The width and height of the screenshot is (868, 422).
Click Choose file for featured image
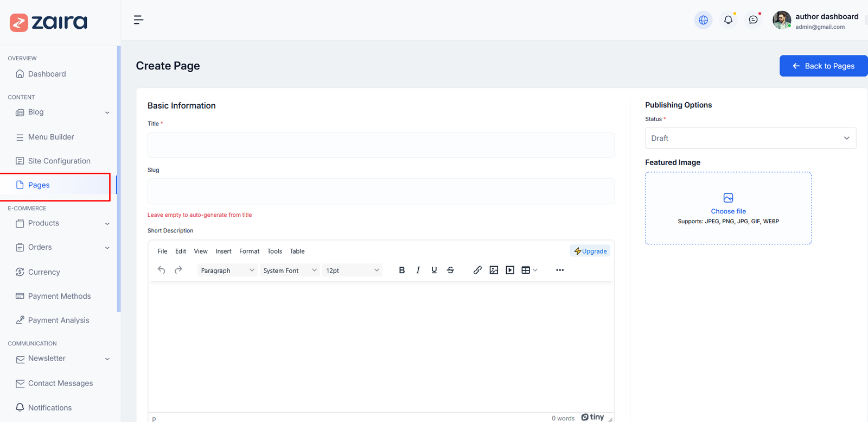point(728,211)
